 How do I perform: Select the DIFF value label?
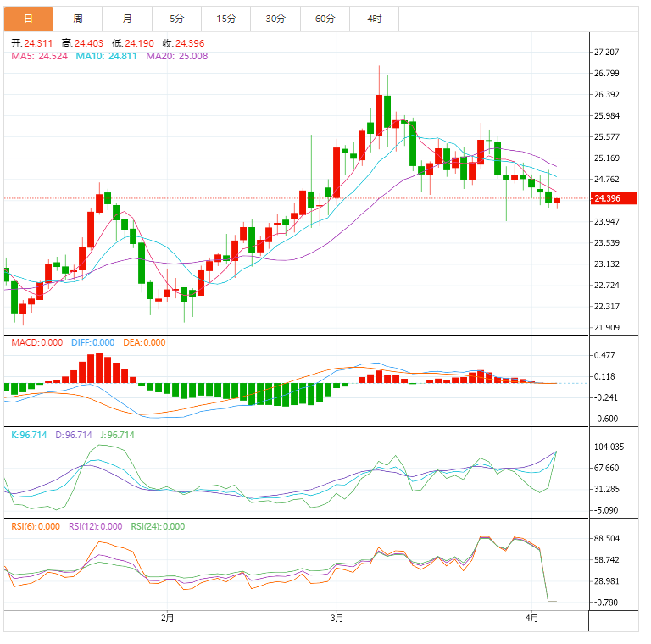(x=92, y=342)
